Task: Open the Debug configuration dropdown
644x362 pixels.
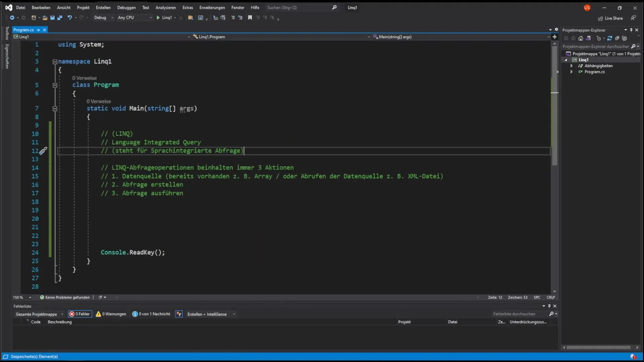Action: [104, 18]
